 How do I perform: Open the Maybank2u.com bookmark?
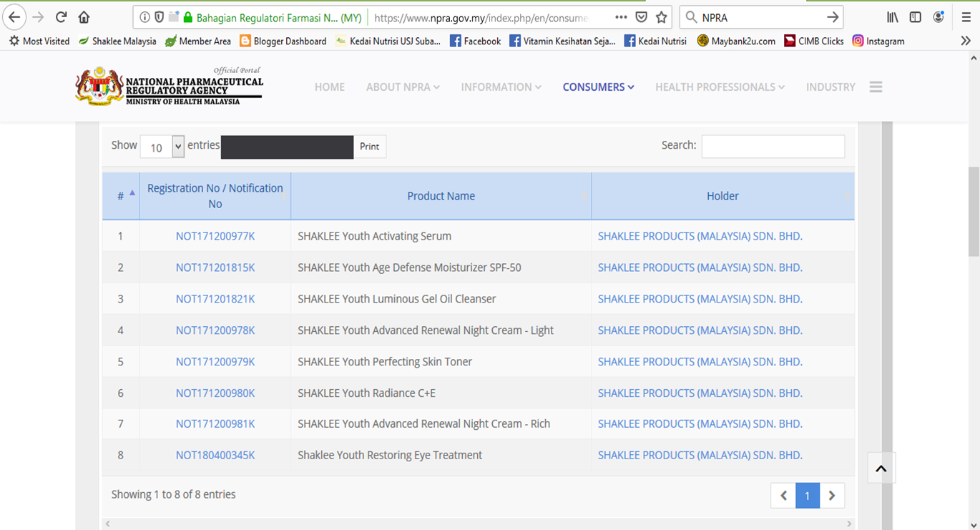[x=736, y=41]
